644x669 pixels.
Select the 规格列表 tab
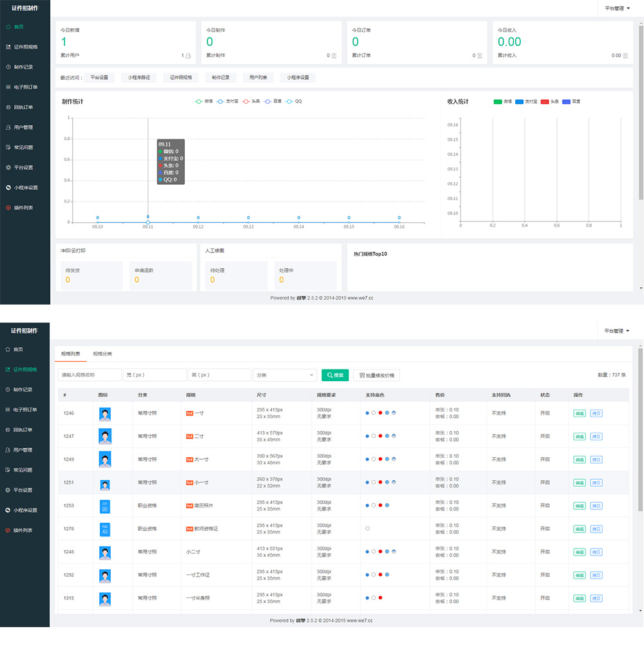[x=70, y=354]
